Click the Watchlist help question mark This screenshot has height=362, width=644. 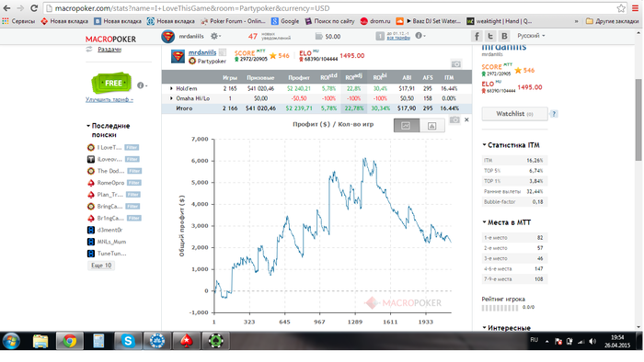(554, 114)
